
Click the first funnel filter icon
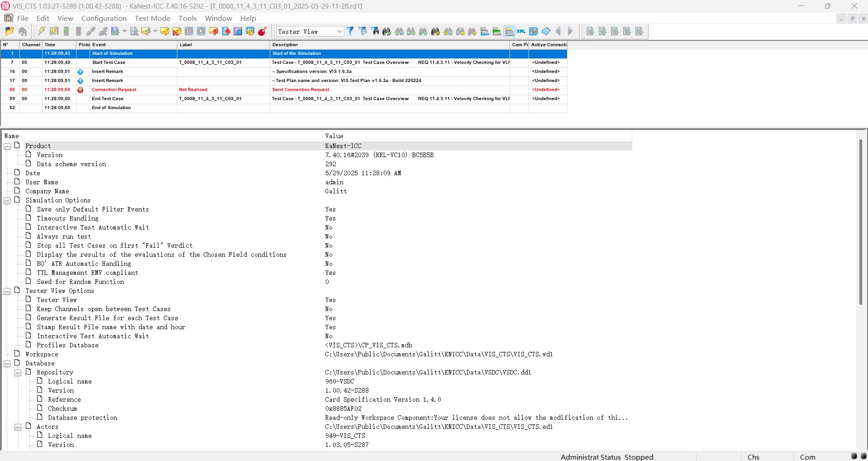[x=350, y=31]
